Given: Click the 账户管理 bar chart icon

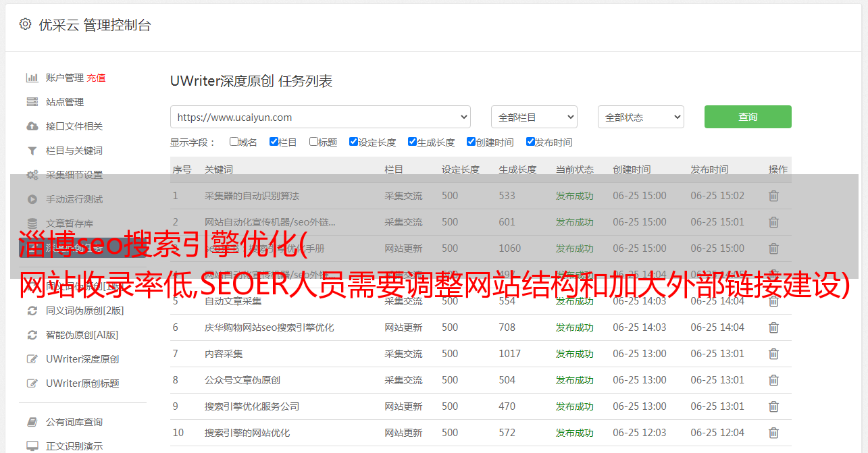Looking at the screenshot, I should (x=32, y=78).
